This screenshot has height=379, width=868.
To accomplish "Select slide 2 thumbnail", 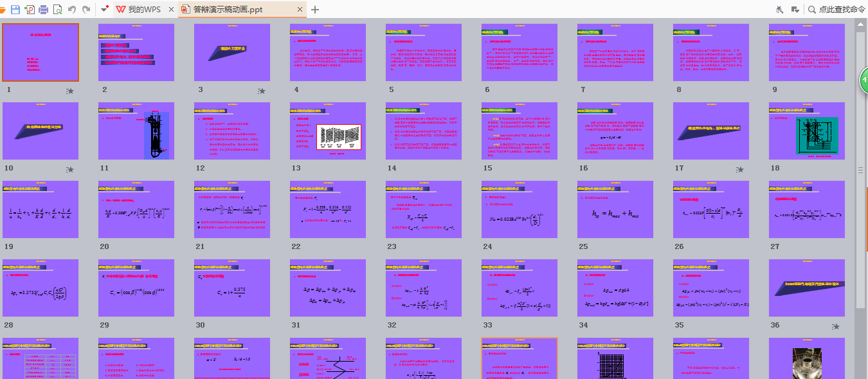I will click(136, 53).
